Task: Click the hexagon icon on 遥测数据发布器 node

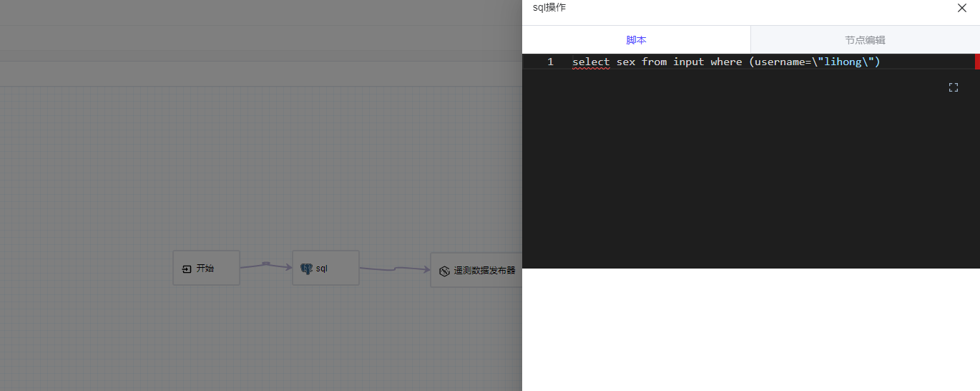Action: pyautogui.click(x=444, y=271)
